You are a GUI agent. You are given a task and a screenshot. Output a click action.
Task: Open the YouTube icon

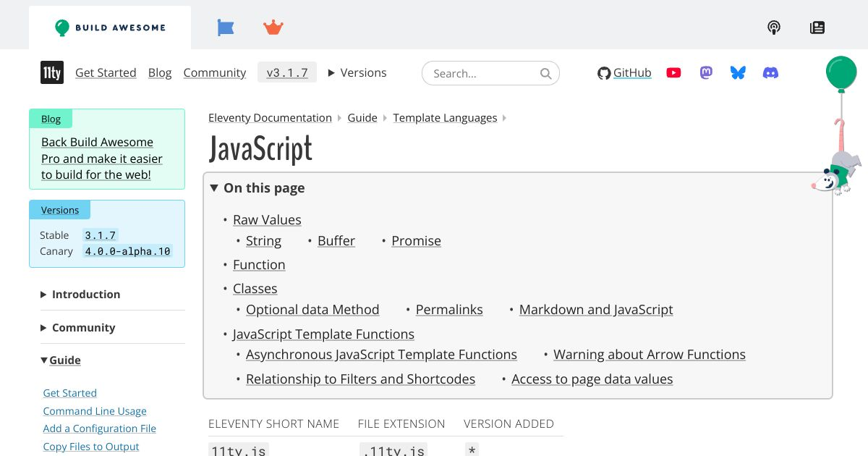[x=673, y=72]
